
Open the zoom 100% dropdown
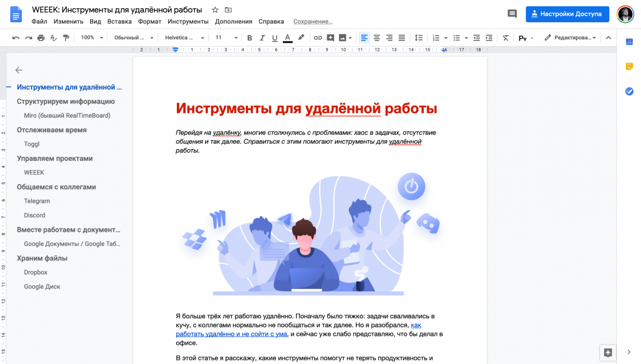tap(92, 37)
